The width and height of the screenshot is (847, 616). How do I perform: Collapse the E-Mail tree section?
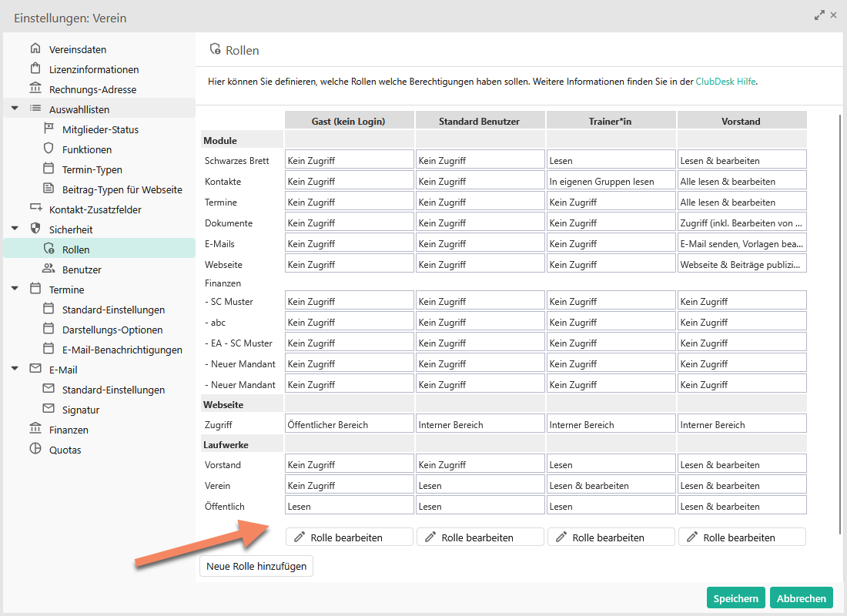coord(15,369)
